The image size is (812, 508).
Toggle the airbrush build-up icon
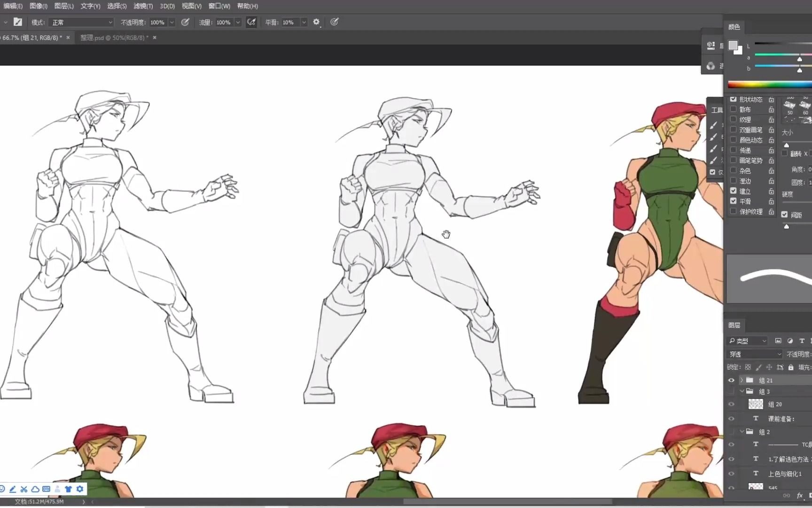(x=251, y=22)
